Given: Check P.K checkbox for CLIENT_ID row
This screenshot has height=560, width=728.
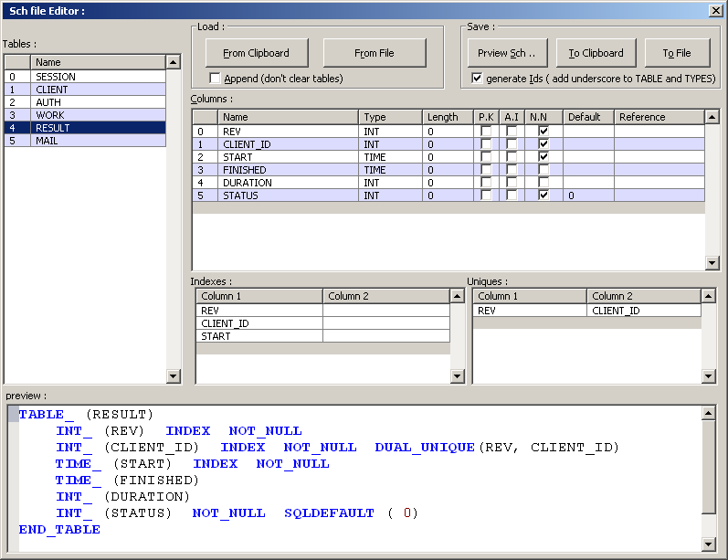Looking at the screenshot, I should coord(486,144).
